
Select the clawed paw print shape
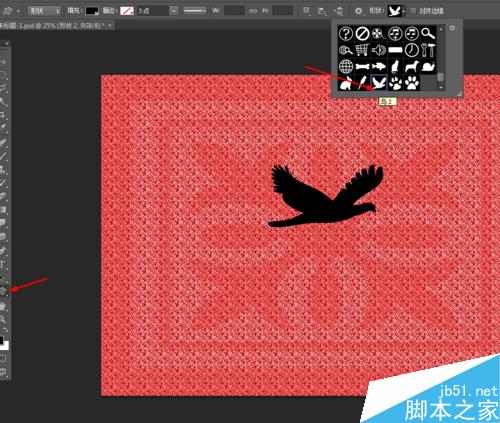(395, 83)
